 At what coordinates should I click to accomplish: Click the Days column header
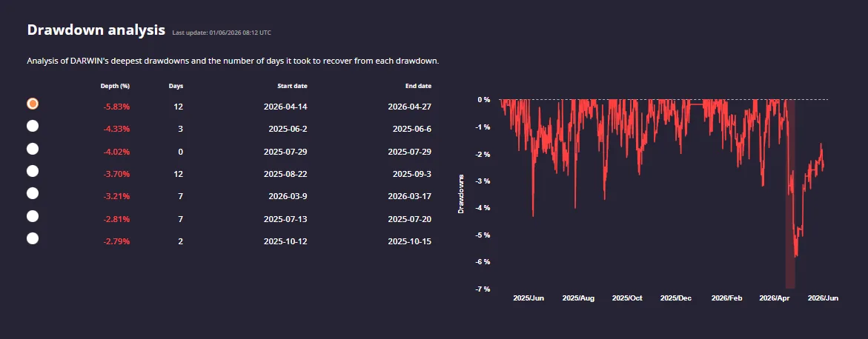(176, 87)
